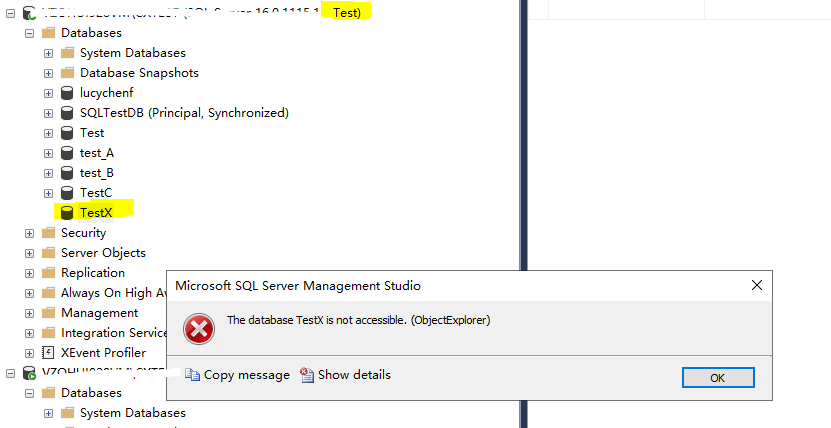Click the Copy message icon
Screen dimensions: 831x428
pyautogui.click(x=192, y=375)
